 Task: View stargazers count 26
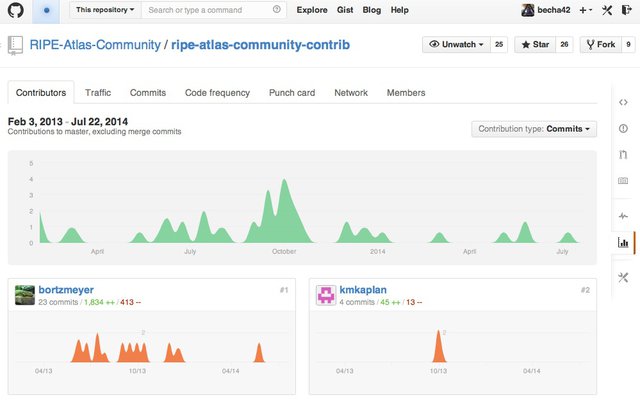point(564,44)
